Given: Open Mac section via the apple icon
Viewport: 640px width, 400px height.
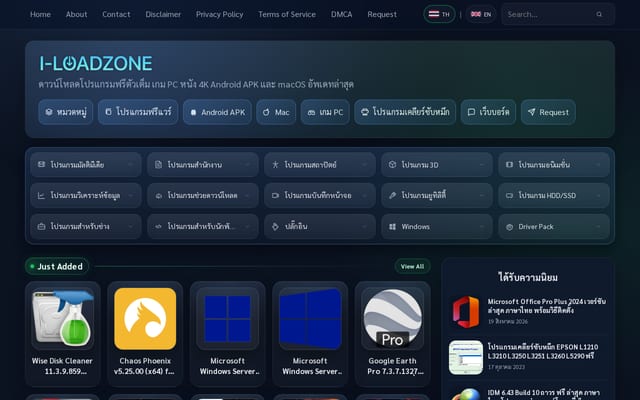Looking at the screenshot, I should (266, 112).
